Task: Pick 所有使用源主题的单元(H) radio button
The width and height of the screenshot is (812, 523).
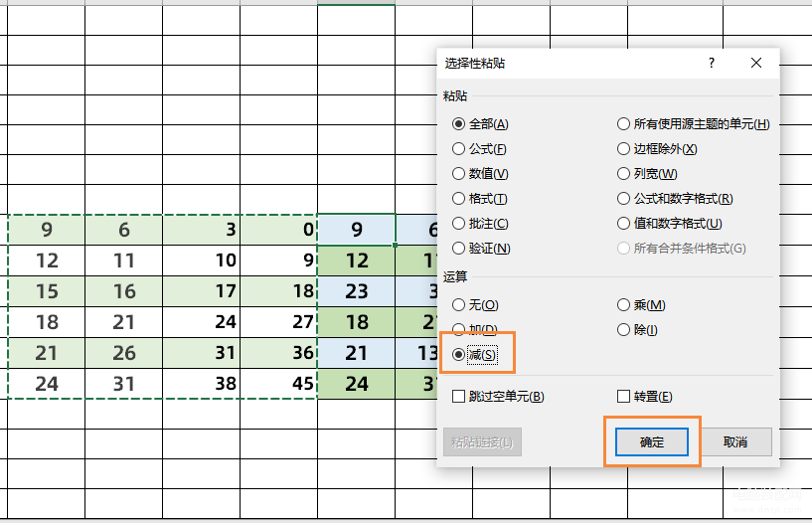Action: (x=694, y=124)
